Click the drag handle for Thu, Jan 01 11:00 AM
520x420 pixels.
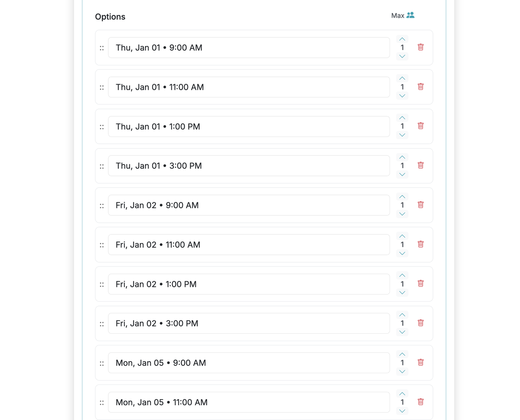click(102, 87)
